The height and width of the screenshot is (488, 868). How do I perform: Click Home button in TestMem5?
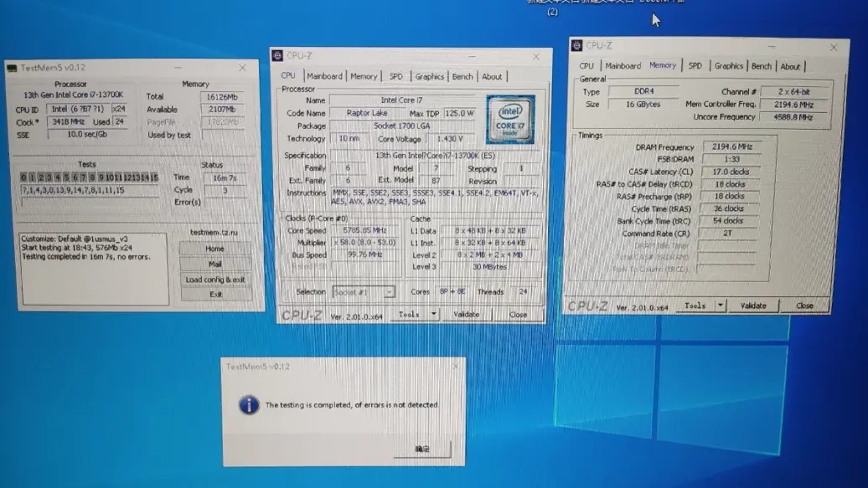pyautogui.click(x=214, y=249)
